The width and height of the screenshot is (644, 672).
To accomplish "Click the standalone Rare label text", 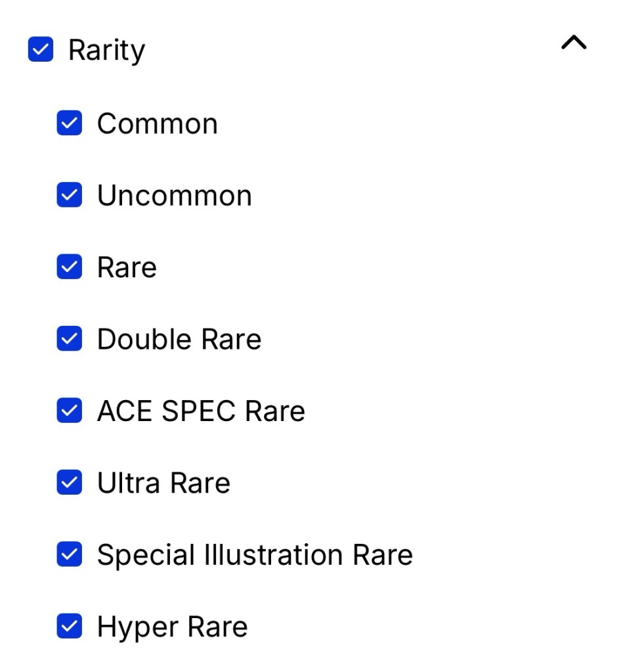I will 127,268.
